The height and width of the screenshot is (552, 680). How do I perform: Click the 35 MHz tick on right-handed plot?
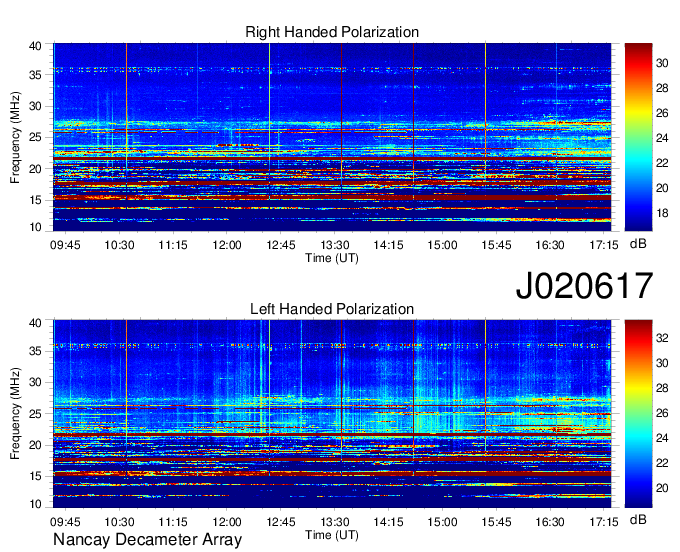click(x=35, y=75)
